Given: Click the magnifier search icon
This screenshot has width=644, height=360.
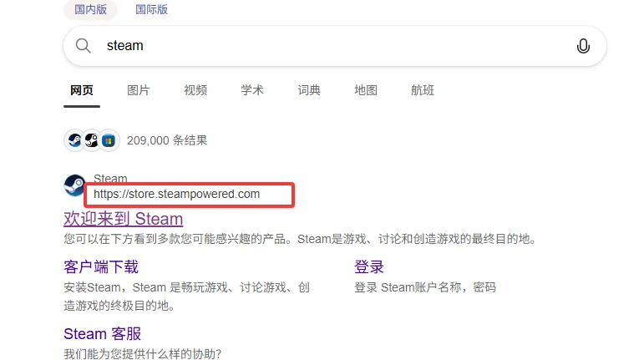Looking at the screenshot, I should 83,46.
